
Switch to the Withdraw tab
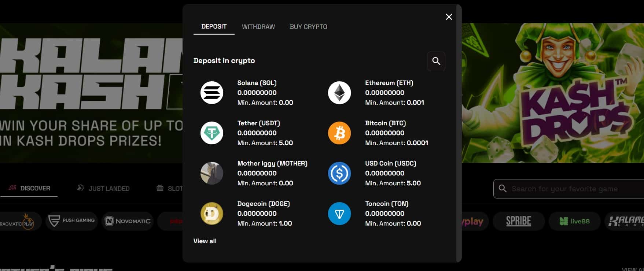pos(258,27)
